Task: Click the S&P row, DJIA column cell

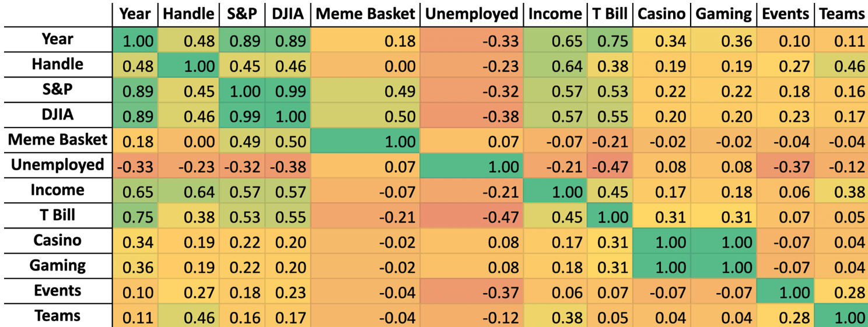Action: (288, 92)
